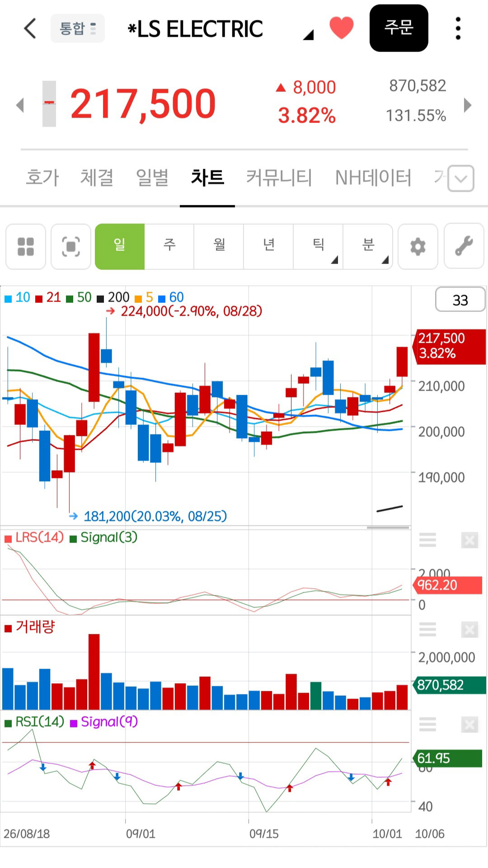
Task: Switch to the NH데이터 tab
Action: (x=373, y=177)
